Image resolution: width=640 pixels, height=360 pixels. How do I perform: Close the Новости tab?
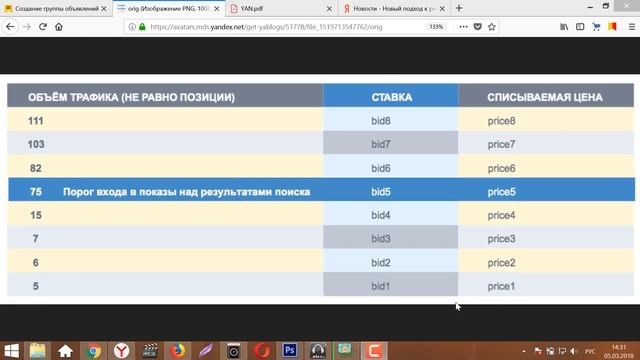coord(442,9)
